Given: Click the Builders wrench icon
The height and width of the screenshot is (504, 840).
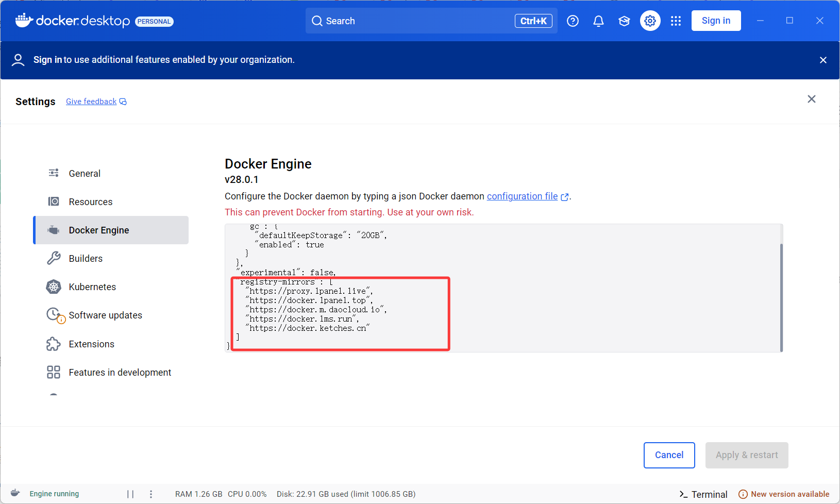Looking at the screenshot, I should (54, 258).
